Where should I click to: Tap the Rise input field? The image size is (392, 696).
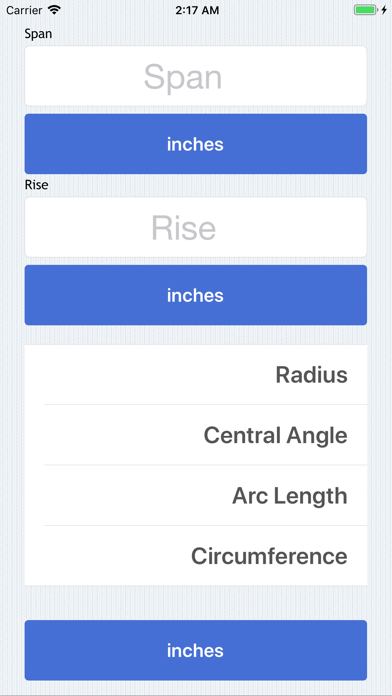tap(196, 227)
